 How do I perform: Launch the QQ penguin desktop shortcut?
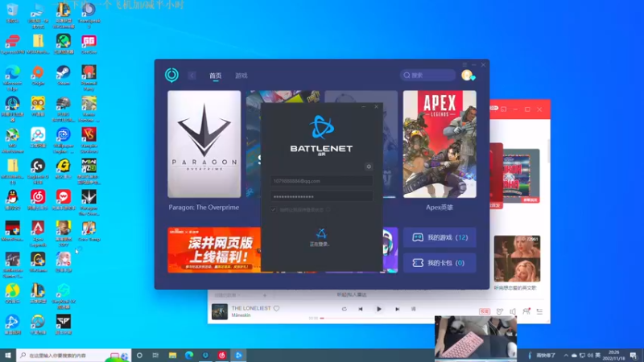(12, 200)
